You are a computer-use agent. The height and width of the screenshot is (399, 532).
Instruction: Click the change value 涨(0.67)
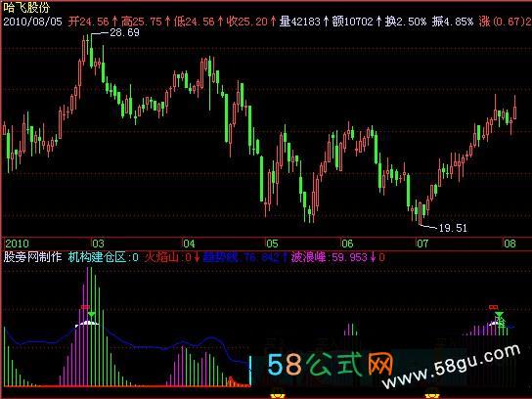[x=502, y=22]
